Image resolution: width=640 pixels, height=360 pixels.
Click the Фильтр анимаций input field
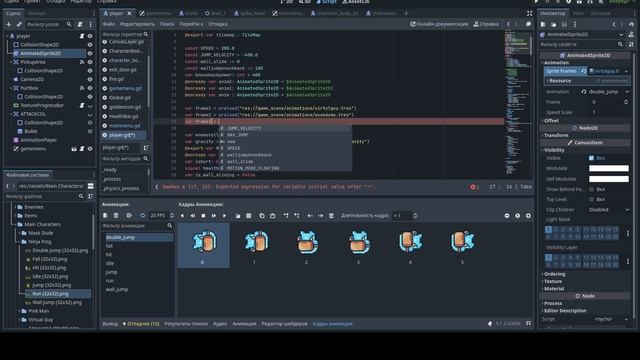(x=137, y=226)
